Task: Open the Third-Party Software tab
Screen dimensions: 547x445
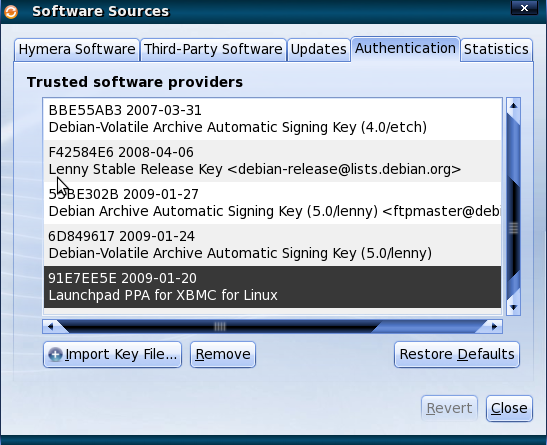Action: [x=213, y=50]
